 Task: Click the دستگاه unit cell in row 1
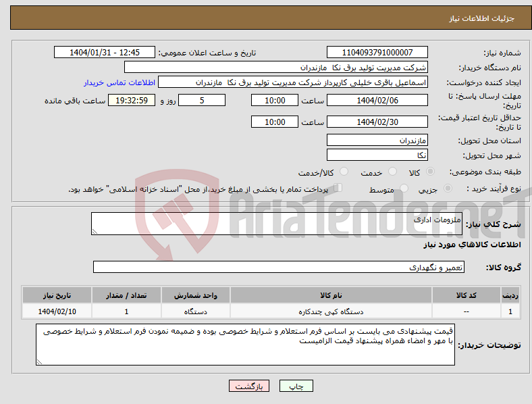pyautogui.click(x=196, y=311)
